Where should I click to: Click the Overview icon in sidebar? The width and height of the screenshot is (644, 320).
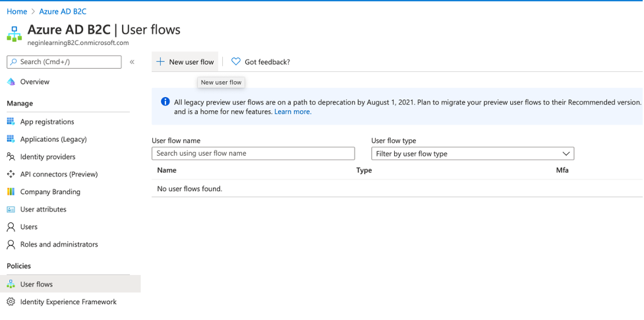coord(11,82)
